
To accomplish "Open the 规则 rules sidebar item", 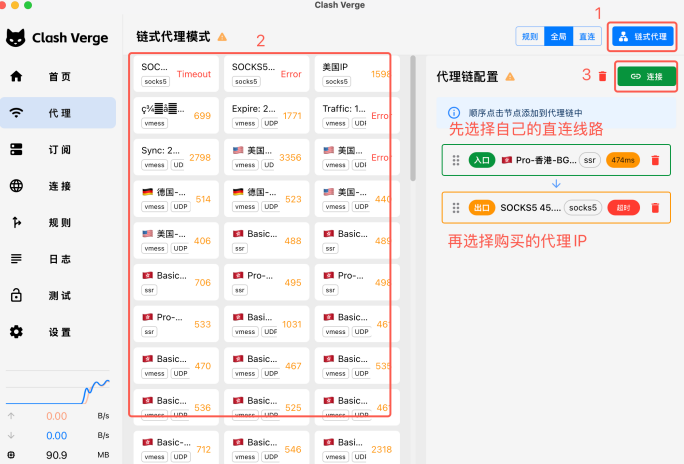I will pyautogui.click(x=58, y=222).
